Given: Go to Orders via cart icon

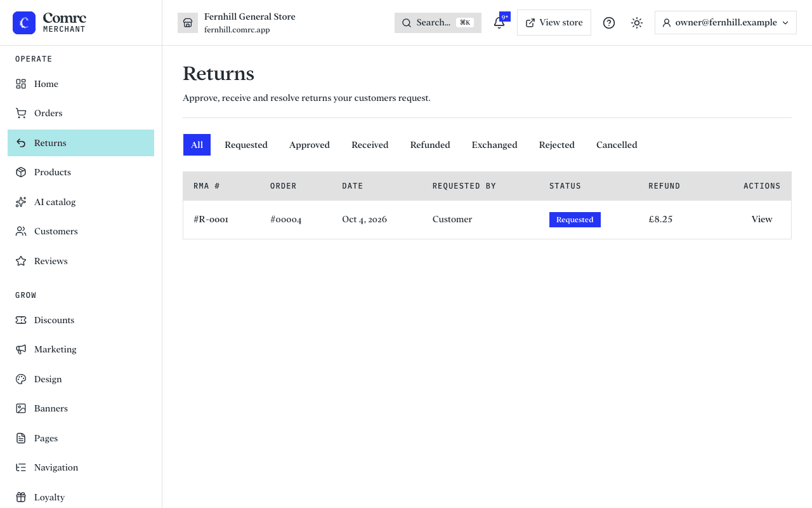Looking at the screenshot, I should pyautogui.click(x=21, y=113).
